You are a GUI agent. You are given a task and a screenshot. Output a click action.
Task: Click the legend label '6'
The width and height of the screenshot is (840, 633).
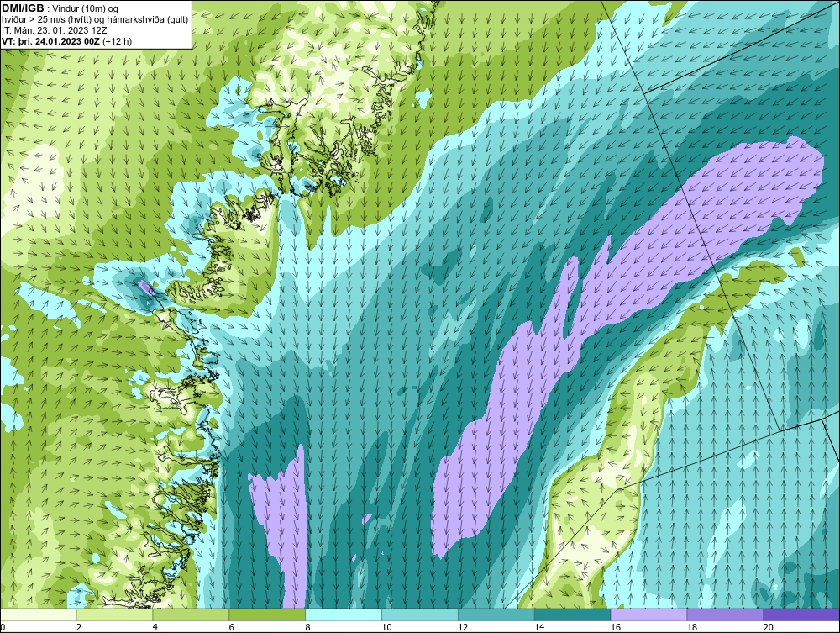pos(232,627)
